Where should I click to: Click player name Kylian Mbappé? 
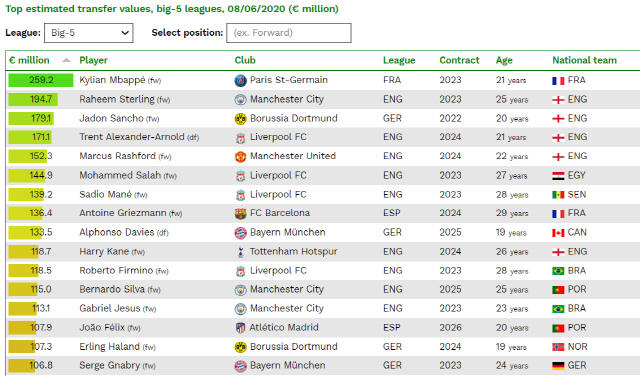click(112, 80)
